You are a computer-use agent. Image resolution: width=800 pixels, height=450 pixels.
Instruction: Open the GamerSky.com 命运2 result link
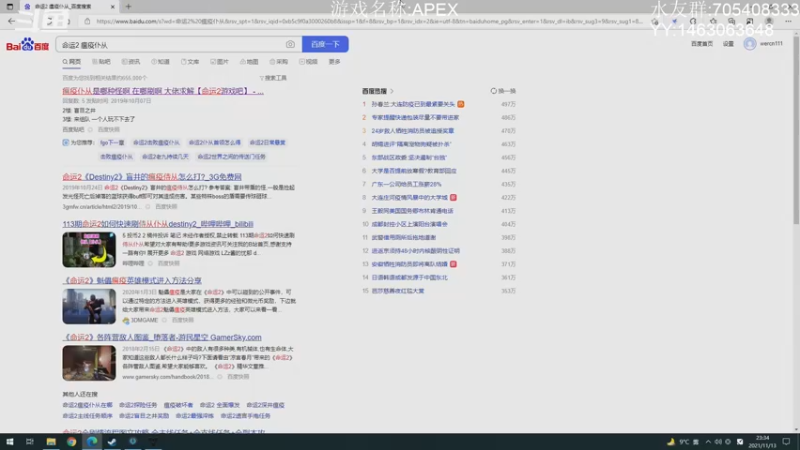point(162,337)
